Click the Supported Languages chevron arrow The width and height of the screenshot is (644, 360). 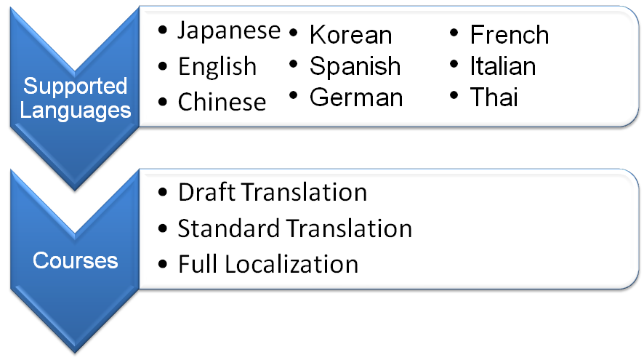[x=75, y=99]
